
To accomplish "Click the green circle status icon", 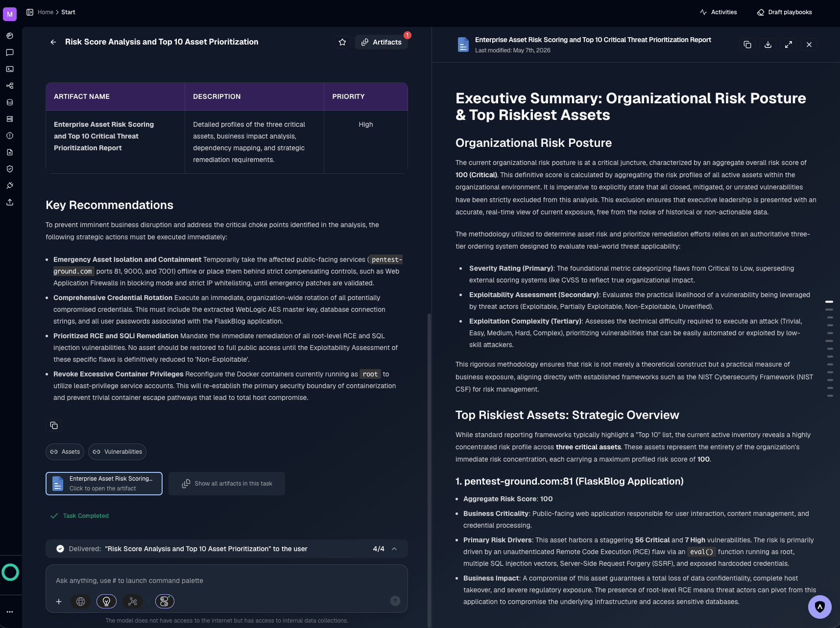I will pyautogui.click(x=10, y=572).
